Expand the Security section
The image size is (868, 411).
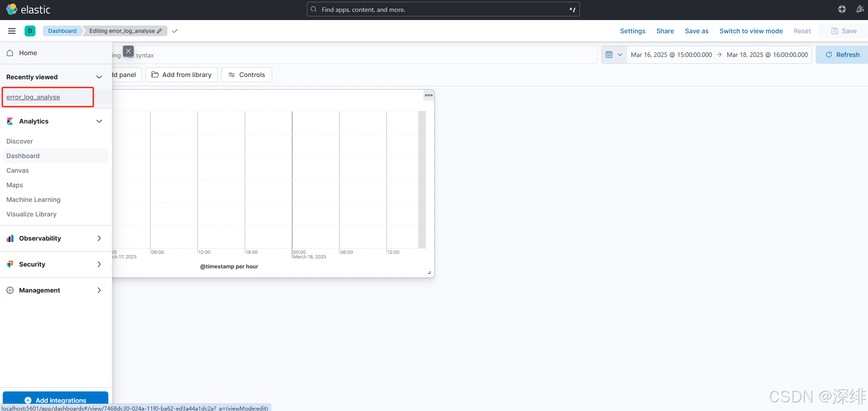point(99,264)
